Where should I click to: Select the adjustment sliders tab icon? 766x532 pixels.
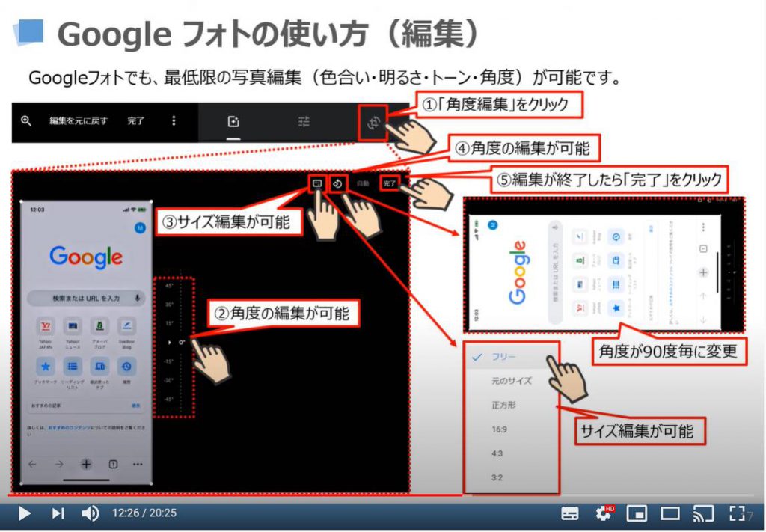[304, 122]
